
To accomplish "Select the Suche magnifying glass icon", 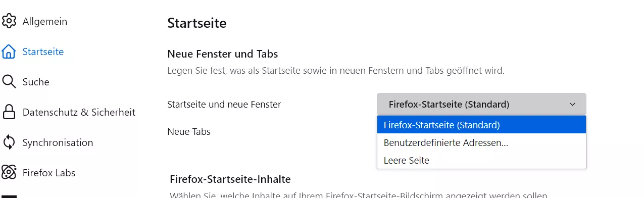I will click(x=9, y=82).
